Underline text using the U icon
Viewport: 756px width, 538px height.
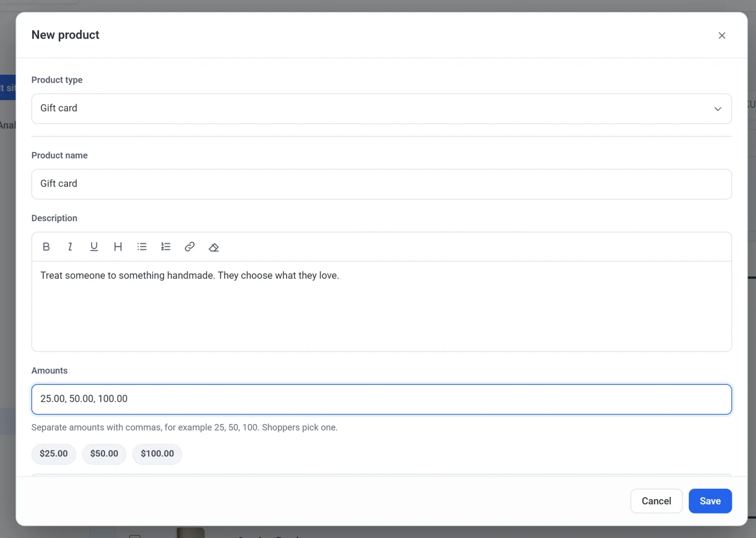[x=94, y=247]
